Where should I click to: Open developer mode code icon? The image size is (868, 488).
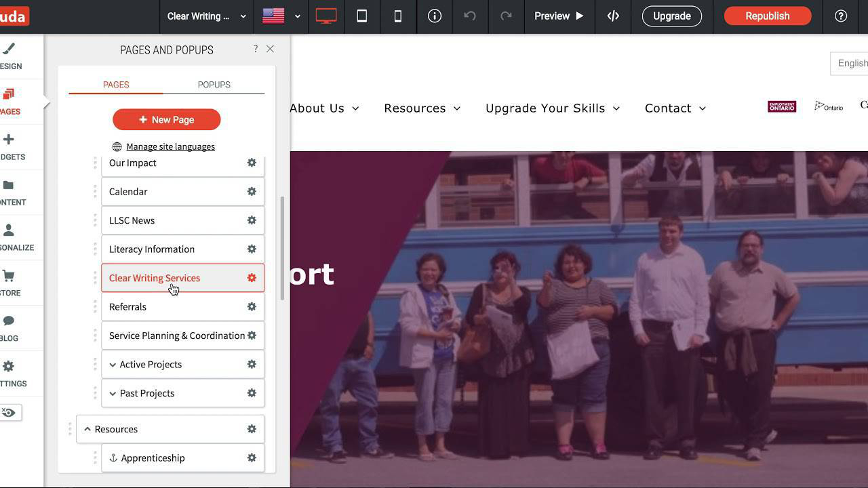pos(613,16)
